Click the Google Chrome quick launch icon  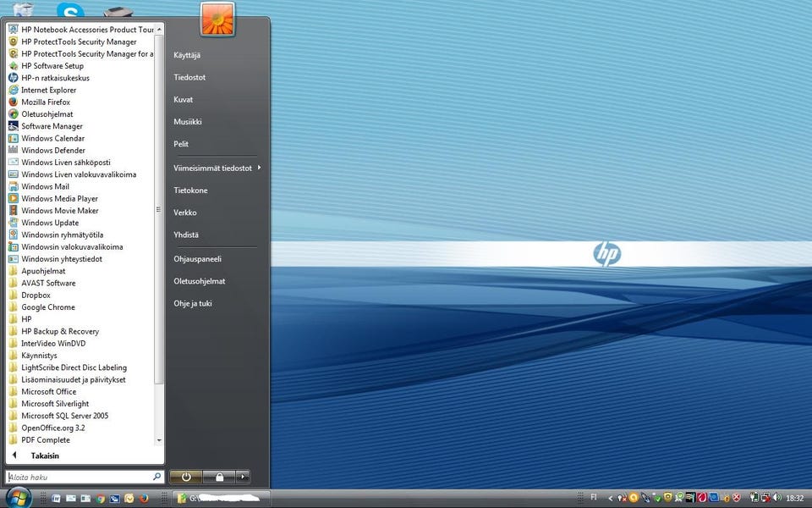100,499
